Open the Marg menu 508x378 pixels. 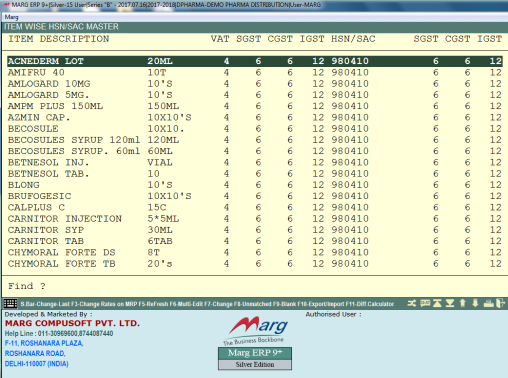(x=11, y=17)
